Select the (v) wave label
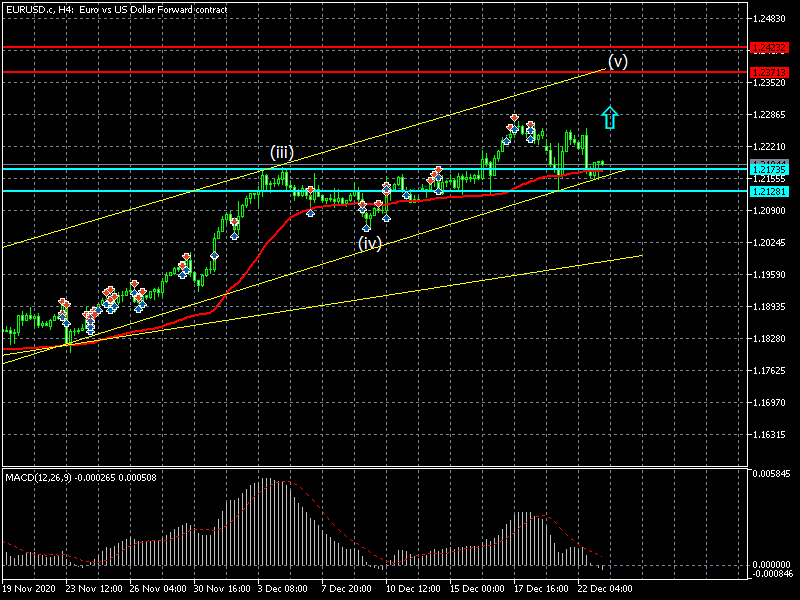 [618, 61]
